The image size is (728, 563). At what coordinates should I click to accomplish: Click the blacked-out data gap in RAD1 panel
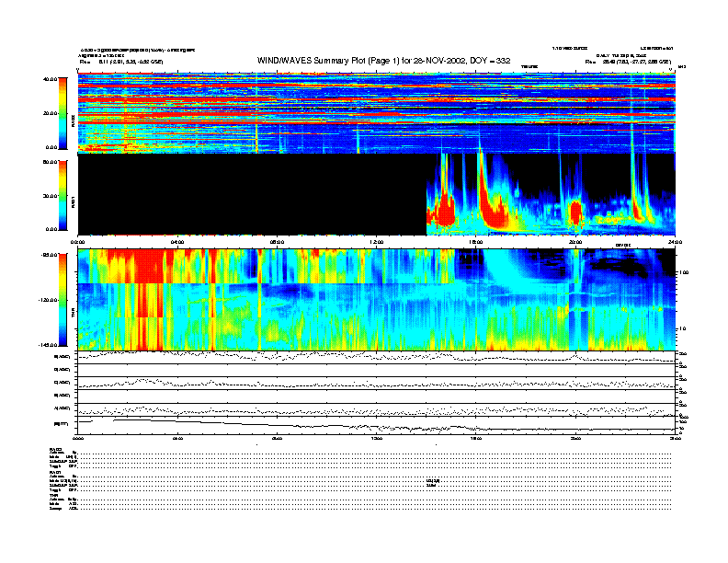pyautogui.click(x=252, y=194)
